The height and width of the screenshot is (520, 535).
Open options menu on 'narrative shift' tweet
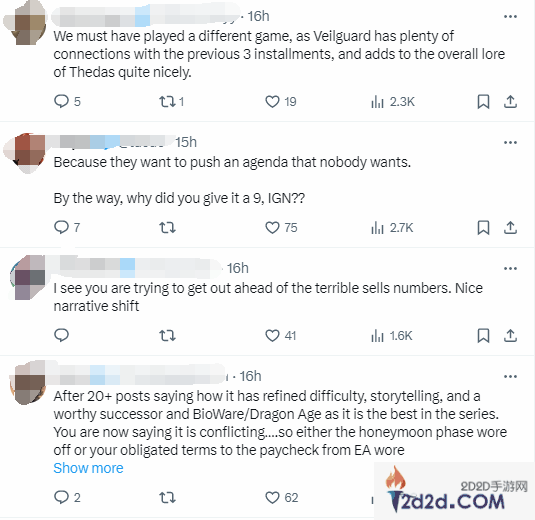click(510, 269)
